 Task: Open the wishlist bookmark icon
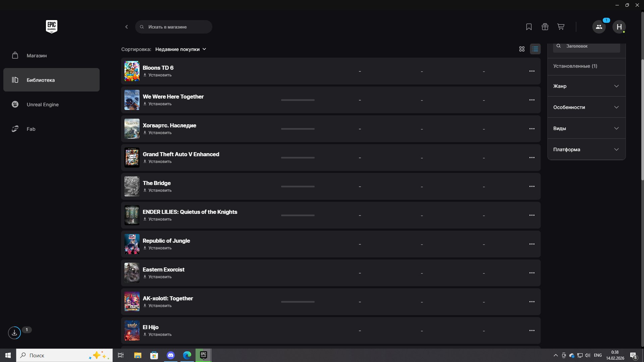[x=529, y=27]
